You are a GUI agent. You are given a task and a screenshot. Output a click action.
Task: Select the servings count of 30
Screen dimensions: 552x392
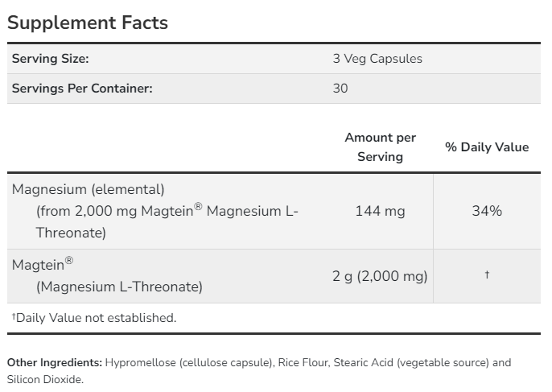click(340, 89)
